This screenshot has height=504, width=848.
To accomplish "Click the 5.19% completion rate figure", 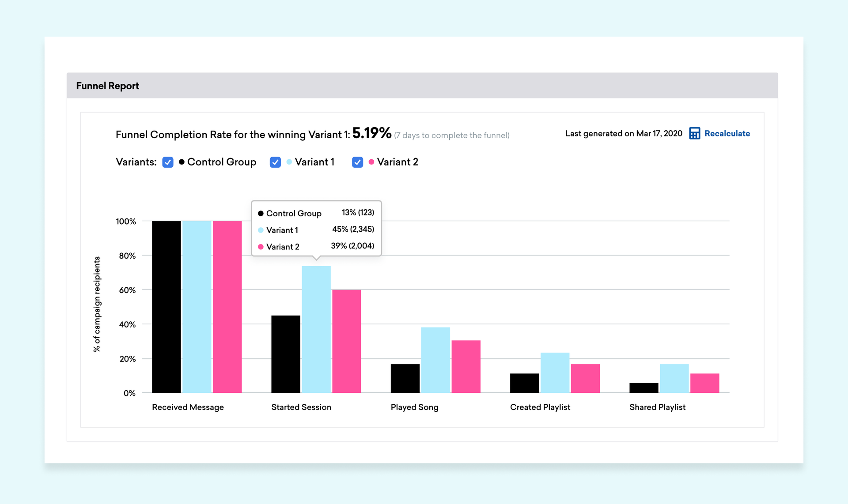I will (x=371, y=133).
